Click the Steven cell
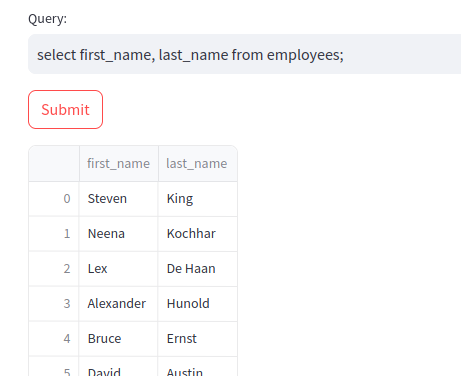 (119, 199)
